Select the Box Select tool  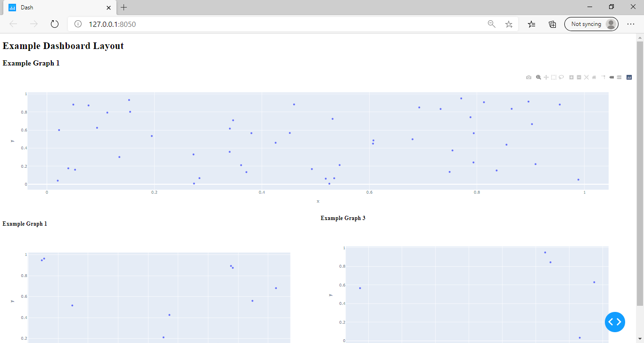[553, 77]
